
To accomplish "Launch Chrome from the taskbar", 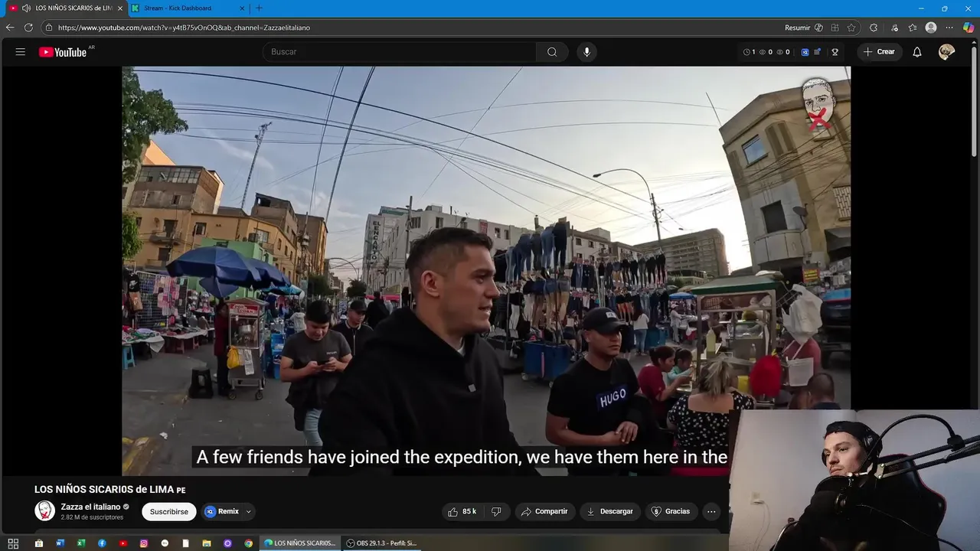I will 249,543.
